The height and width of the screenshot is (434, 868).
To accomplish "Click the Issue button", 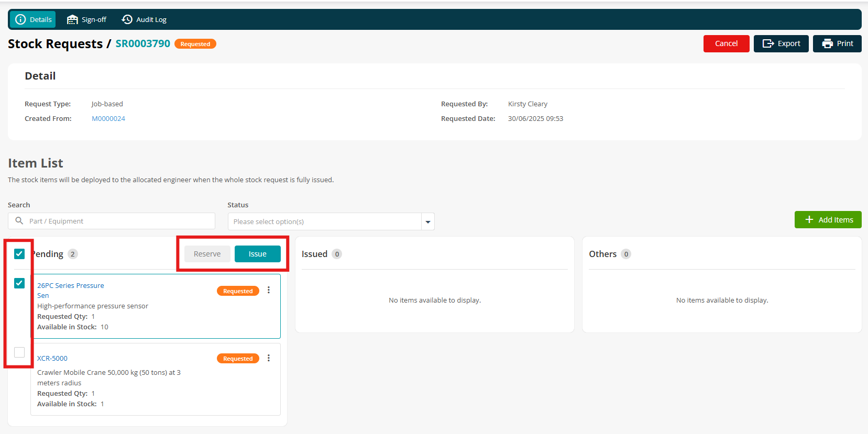I will pyautogui.click(x=258, y=254).
